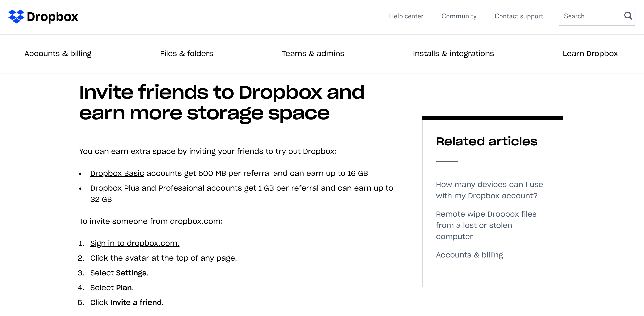Open the Help center link
This screenshot has width=644, height=316.
[x=406, y=16]
